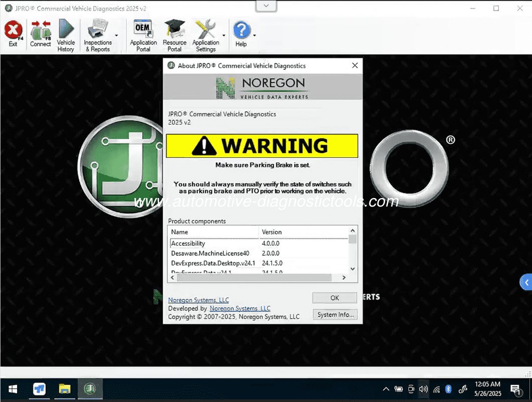Click the Connect toolbar icon
Screen dimensions: 532x402
click(x=40, y=34)
